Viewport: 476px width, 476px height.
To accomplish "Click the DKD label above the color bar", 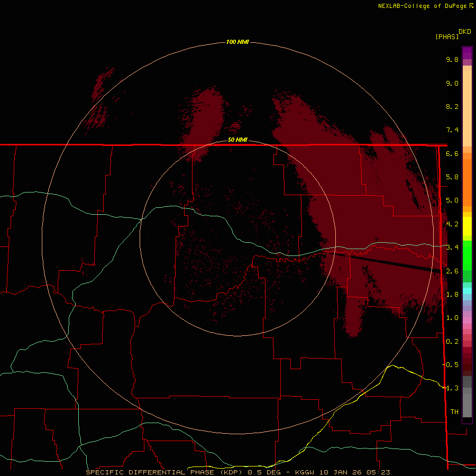I will [x=465, y=32].
